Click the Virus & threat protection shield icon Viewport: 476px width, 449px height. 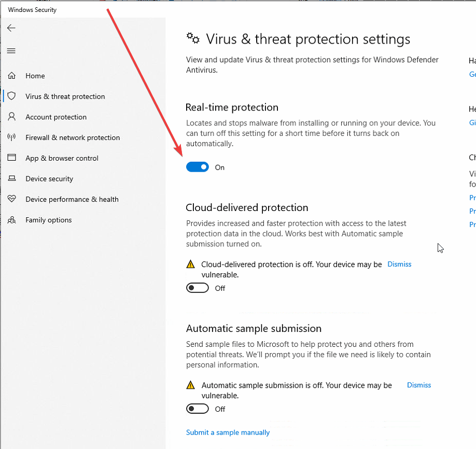(x=11, y=96)
